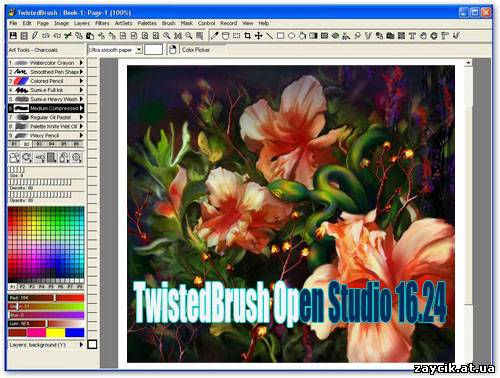Click the white box next to paper dropdown

(153, 50)
